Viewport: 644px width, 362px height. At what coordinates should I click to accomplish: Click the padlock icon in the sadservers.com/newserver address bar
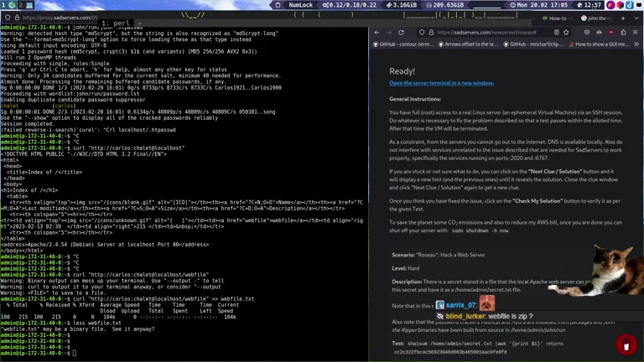(431, 33)
